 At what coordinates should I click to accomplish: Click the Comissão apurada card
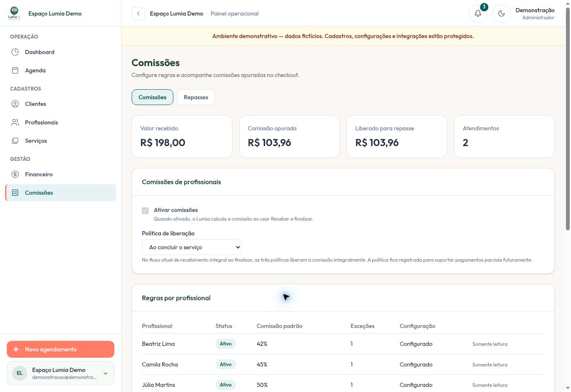pyautogui.click(x=289, y=136)
